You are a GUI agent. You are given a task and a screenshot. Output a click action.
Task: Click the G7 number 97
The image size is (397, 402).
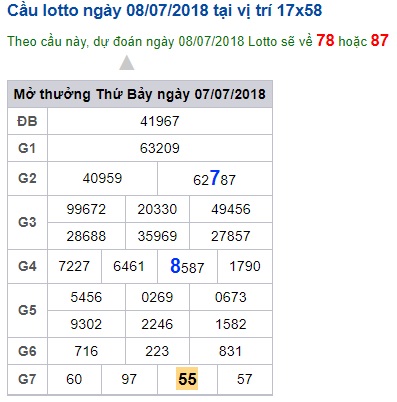pyautogui.click(x=129, y=379)
